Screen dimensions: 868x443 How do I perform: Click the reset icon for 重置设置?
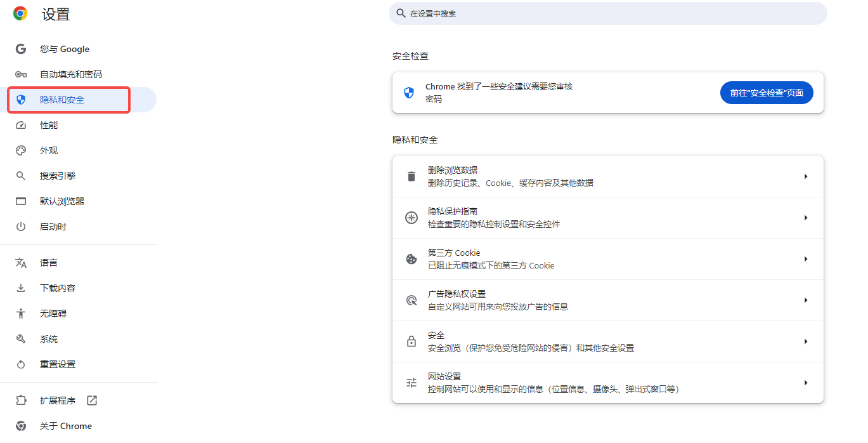[21, 364]
